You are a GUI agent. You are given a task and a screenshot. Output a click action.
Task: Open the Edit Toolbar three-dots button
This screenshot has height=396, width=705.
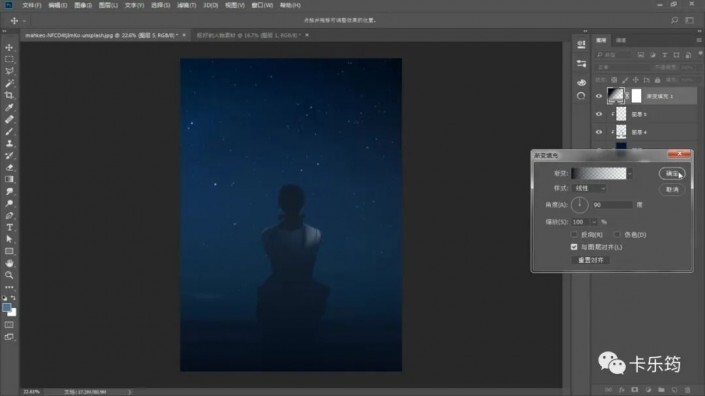[x=9, y=287]
